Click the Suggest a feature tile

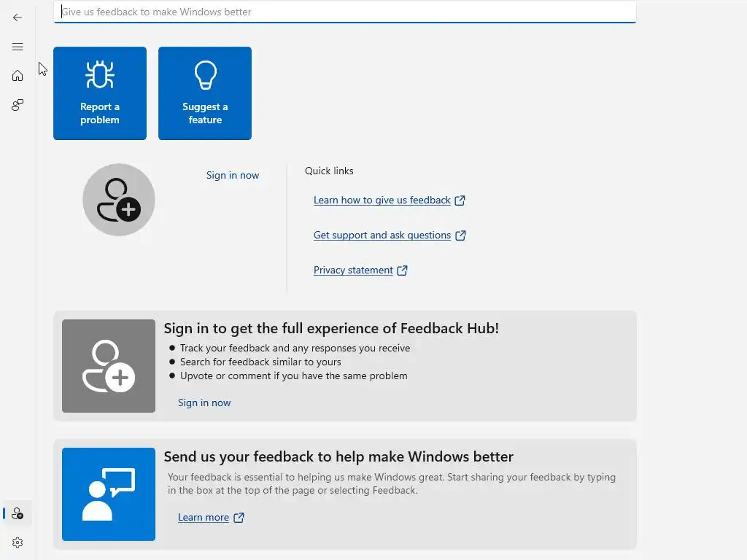[x=205, y=93]
